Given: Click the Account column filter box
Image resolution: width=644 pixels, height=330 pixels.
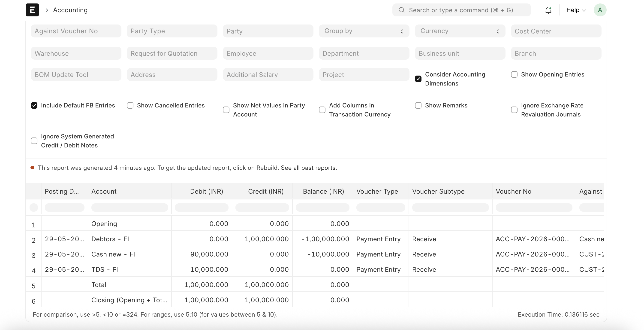Looking at the screenshot, I should (129, 208).
